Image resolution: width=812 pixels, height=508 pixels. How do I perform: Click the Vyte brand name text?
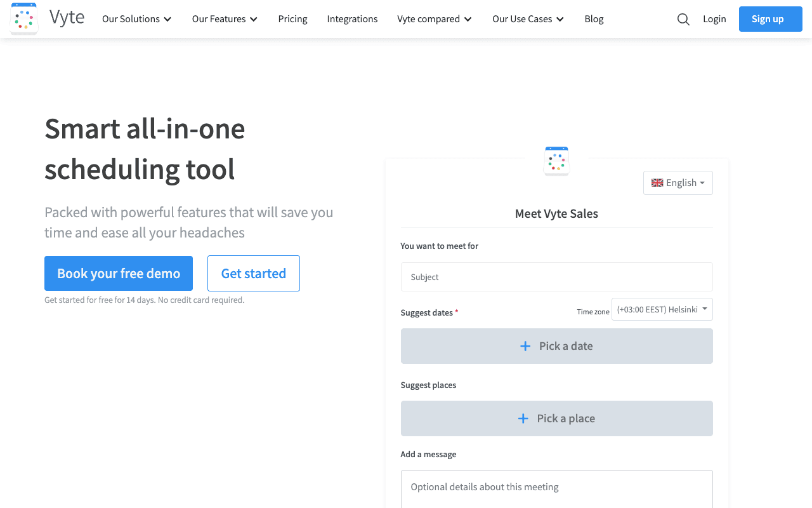click(67, 18)
